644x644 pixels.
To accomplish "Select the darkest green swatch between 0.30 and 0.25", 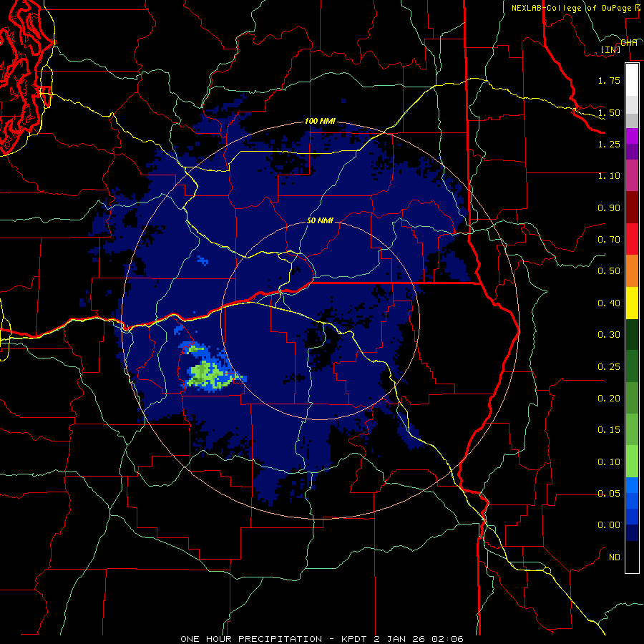I will pyautogui.click(x=632, y=334).
